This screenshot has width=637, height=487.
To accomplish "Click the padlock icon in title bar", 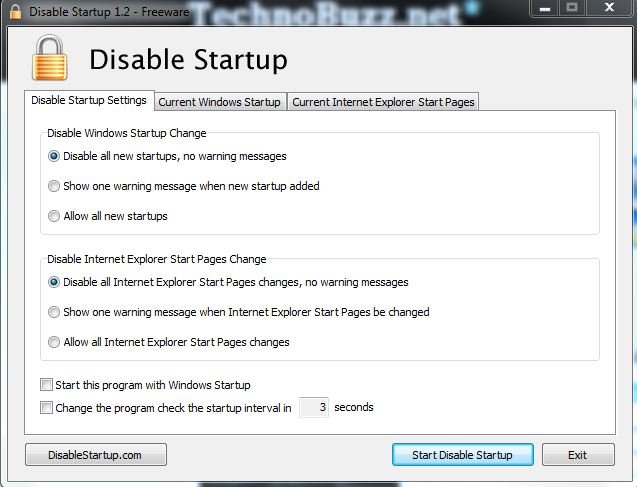I will point(15,12).
